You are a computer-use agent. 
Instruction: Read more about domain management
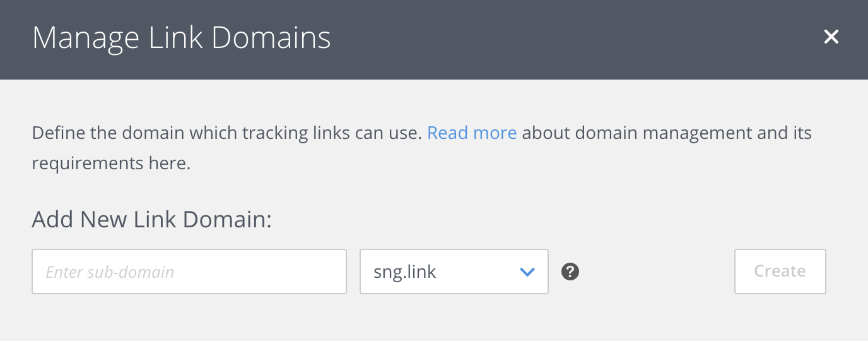(x=472, y=133)
